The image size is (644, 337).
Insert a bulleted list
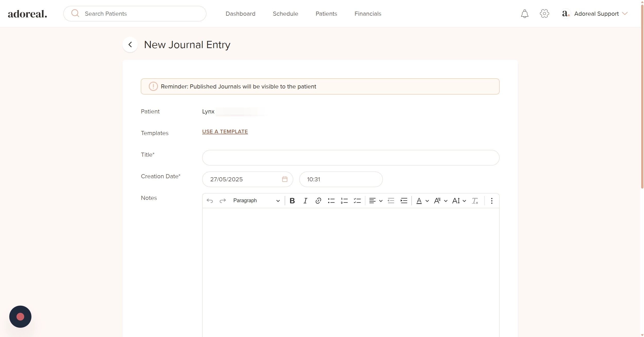pos(331,201)
